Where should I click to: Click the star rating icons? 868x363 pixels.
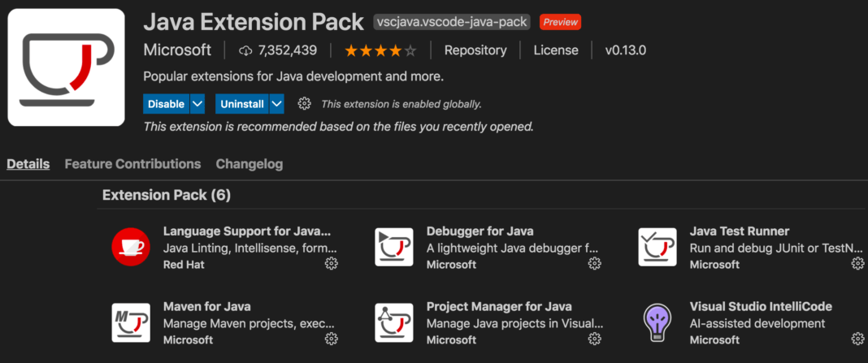click(x=380, y=51)
